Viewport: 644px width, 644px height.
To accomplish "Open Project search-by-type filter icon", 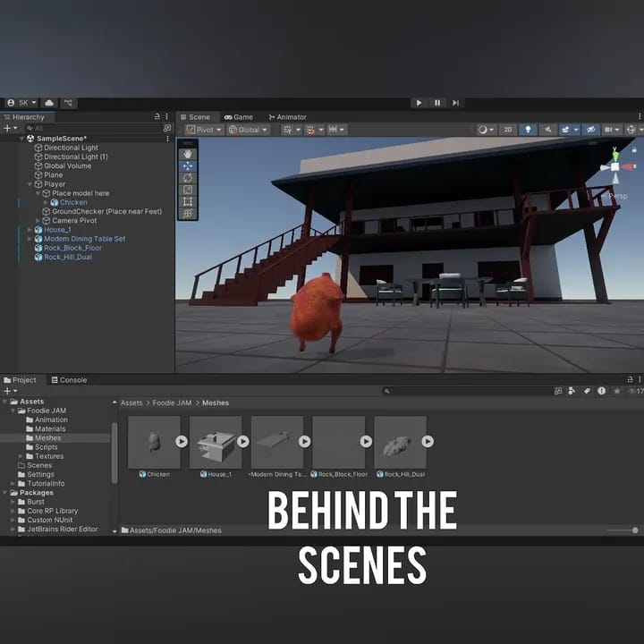I will pyautogui.click(x=572, y=391).
